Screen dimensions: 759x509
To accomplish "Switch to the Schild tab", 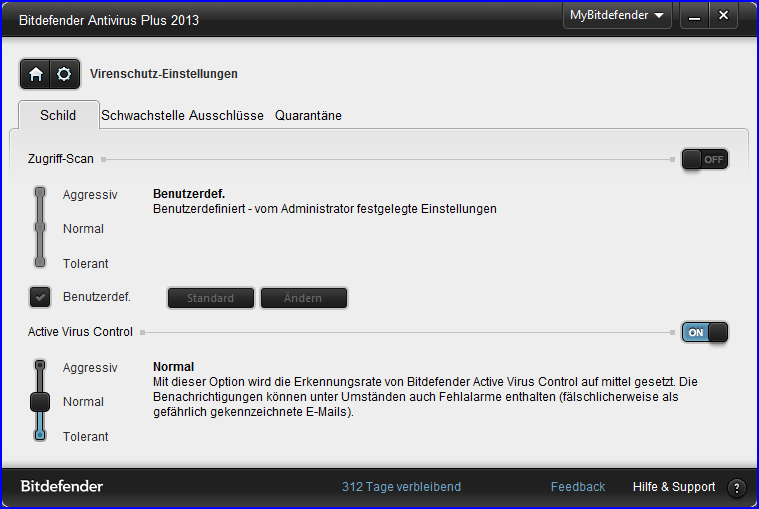I will click(x=58, y=115).
